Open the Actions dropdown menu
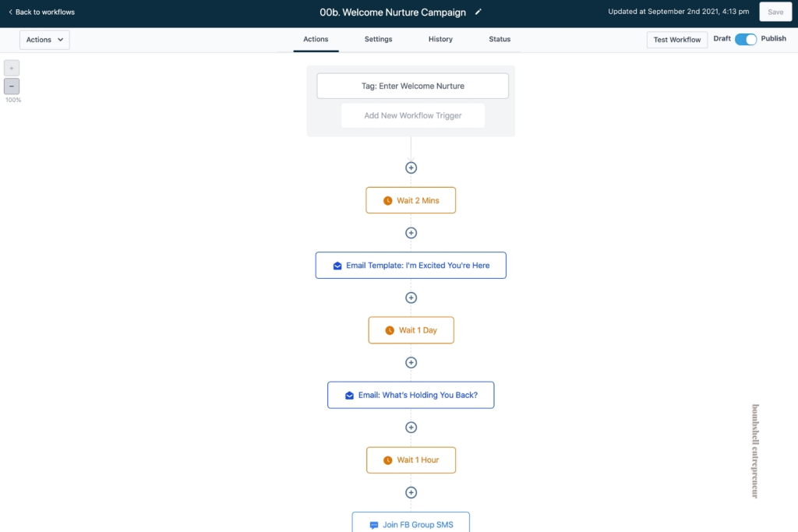This screenshot has width=798, height=532. pyautogui.click(x=44, y=40)
